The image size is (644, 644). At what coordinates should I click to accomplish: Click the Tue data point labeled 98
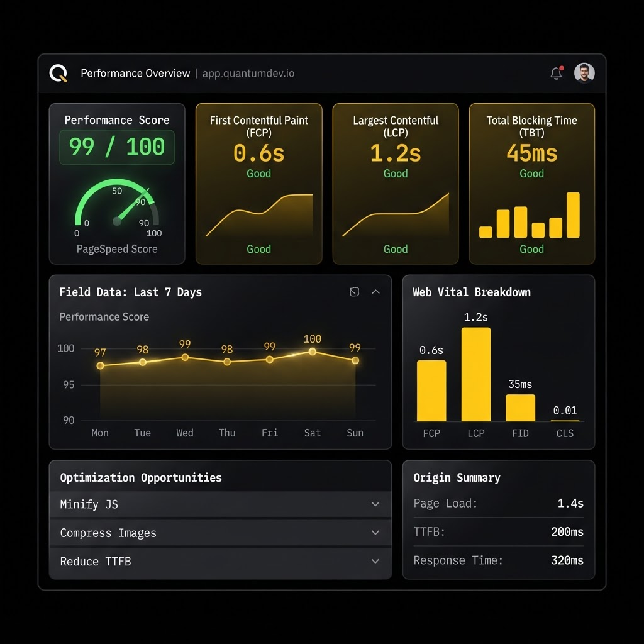(x=143, y=362)
